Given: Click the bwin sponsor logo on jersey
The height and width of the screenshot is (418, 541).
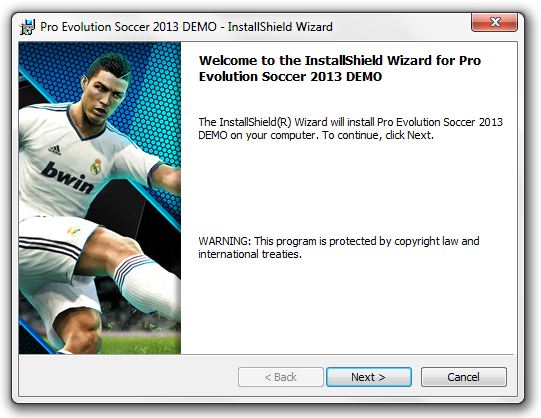Looking at the screenshot, I should (68, 178).
